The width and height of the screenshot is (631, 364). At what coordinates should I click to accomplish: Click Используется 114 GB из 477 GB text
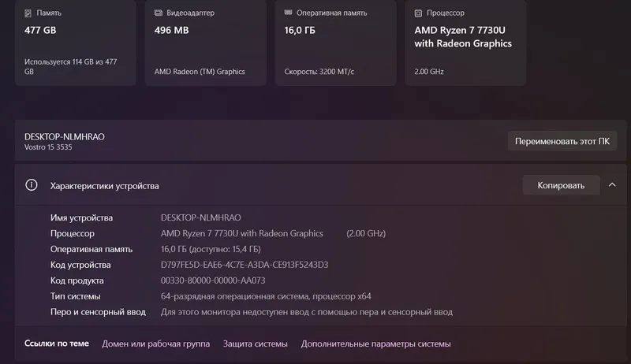pyautogui.click(x=70, y=67)
